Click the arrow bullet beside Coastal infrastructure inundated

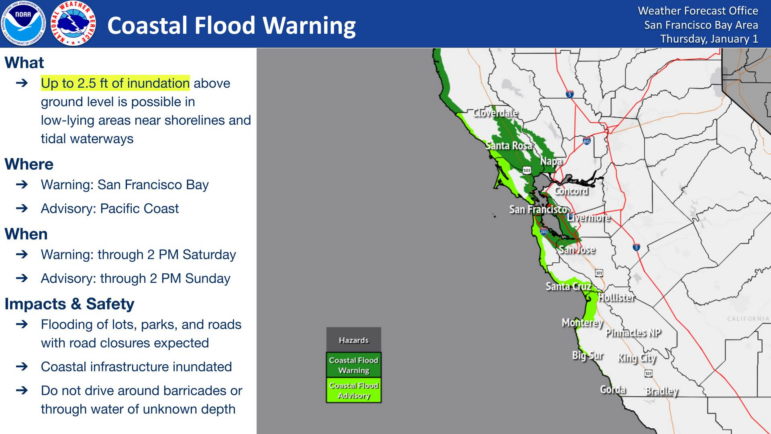[x=22, y=367]
